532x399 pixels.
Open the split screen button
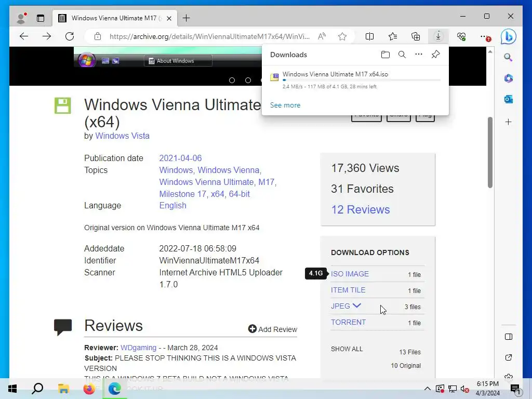coord(369,36)
